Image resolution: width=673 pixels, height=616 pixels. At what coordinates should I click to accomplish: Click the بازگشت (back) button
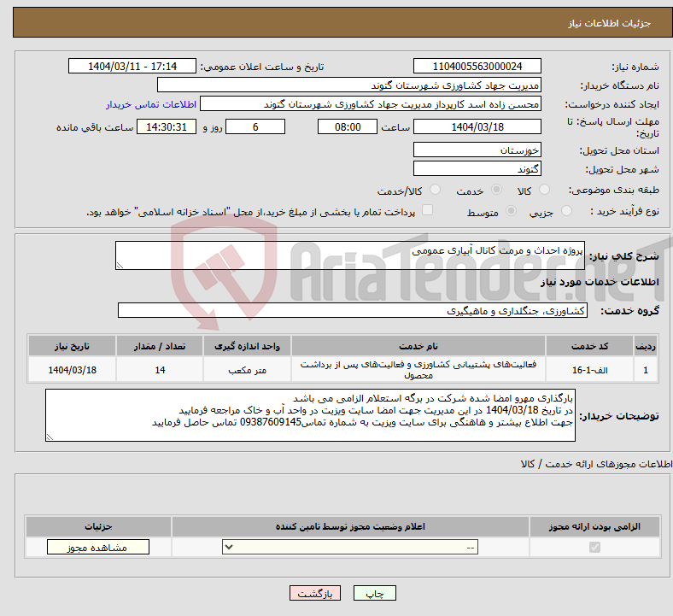point(314,593)
